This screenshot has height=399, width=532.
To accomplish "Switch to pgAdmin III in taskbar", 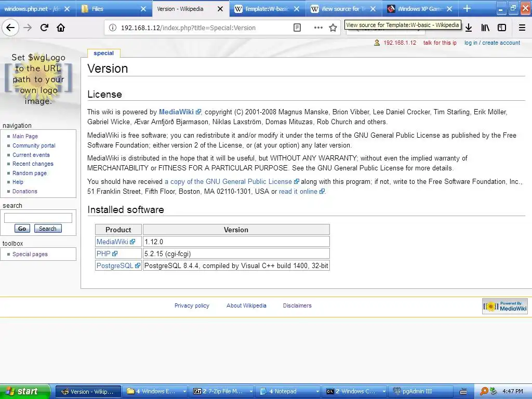I will [421, 391].
